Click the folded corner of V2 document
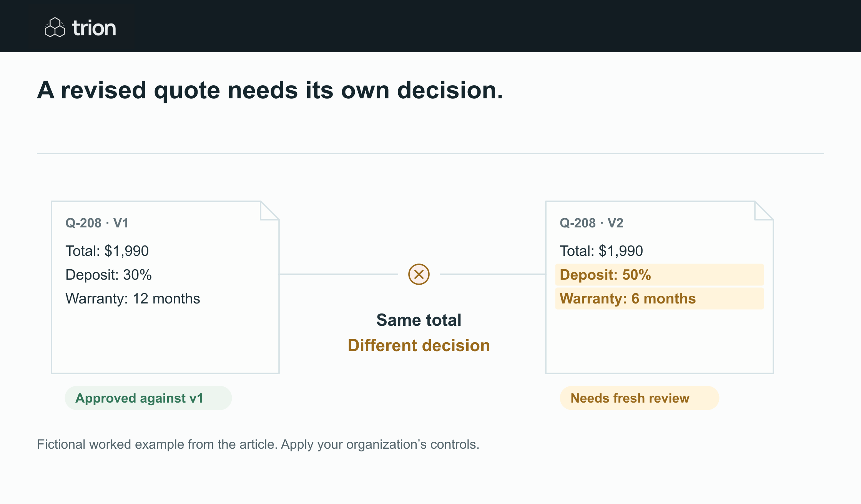 point(764,211)
